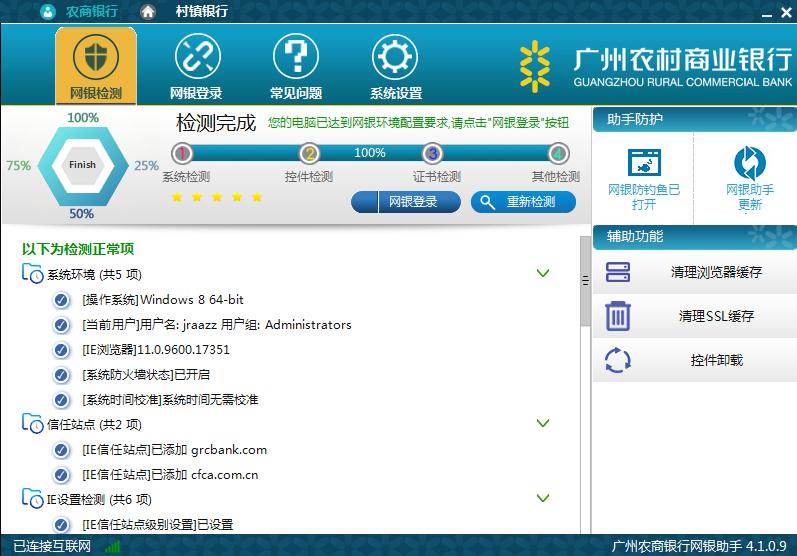Click the IE设置检测 folder icon
This screenshot has width=797, height=556.
(x=33, y=498)
